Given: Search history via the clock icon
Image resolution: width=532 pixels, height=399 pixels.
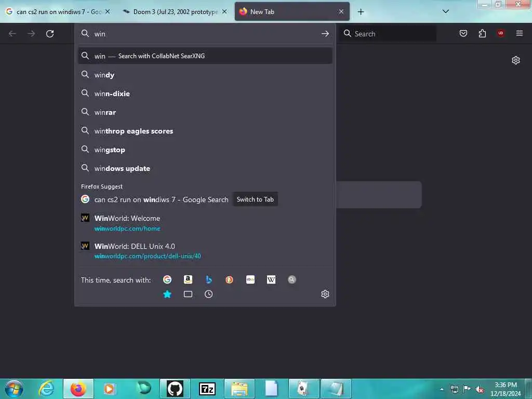Looking at the screenshot, I should pyautogui.click(x=209, y=294).
